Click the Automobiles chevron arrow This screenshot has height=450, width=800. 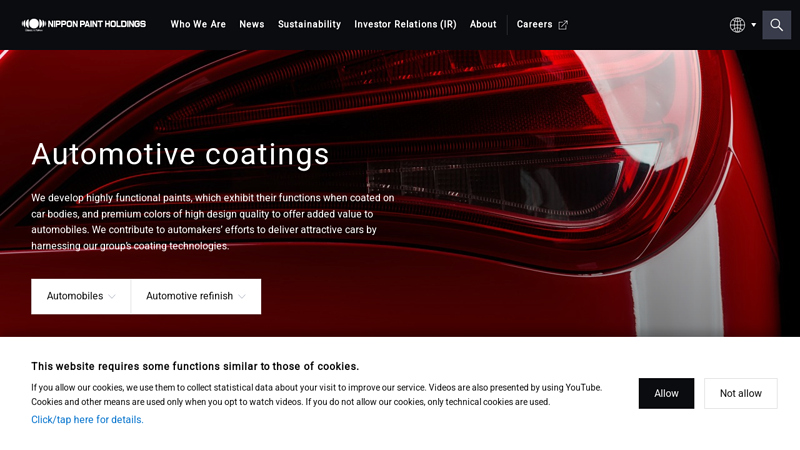112,296
